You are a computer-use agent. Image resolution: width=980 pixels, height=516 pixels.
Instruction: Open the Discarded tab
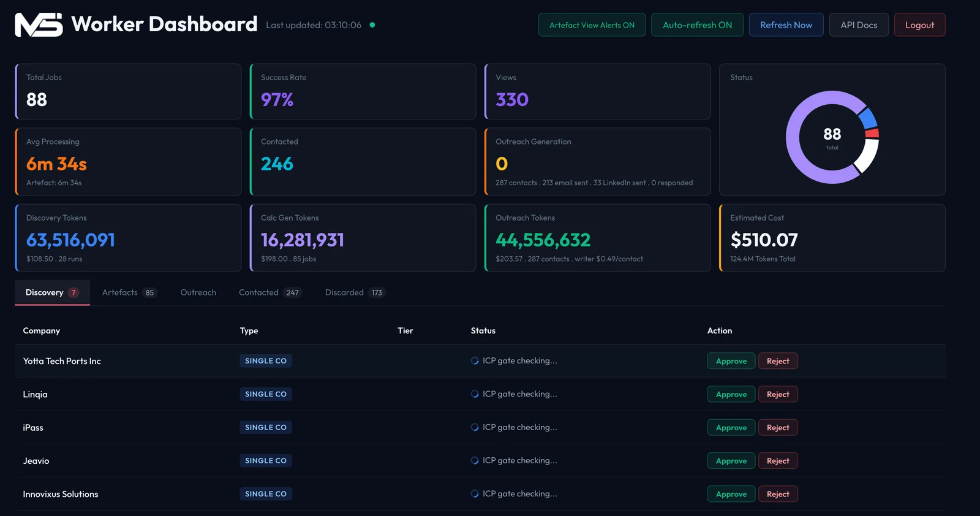pos(355,293)
